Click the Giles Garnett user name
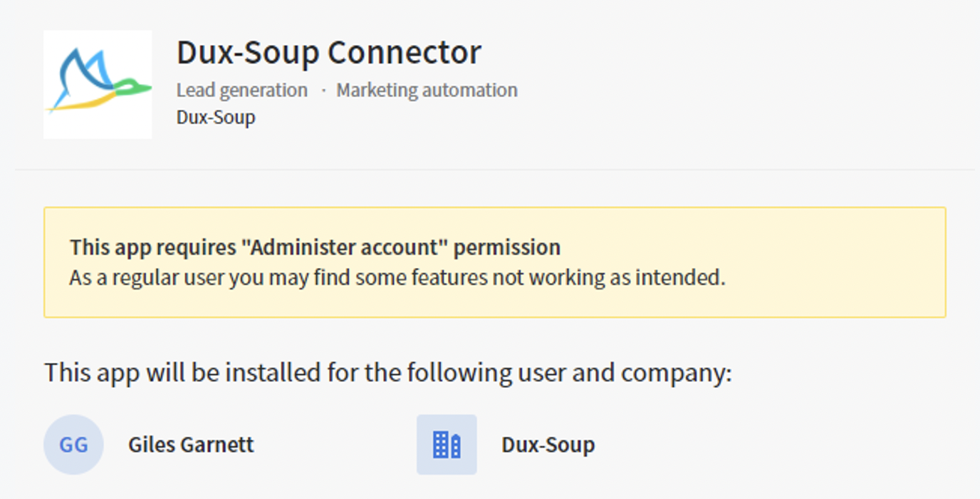The image size is (980, 499). [x=191, y=445]
